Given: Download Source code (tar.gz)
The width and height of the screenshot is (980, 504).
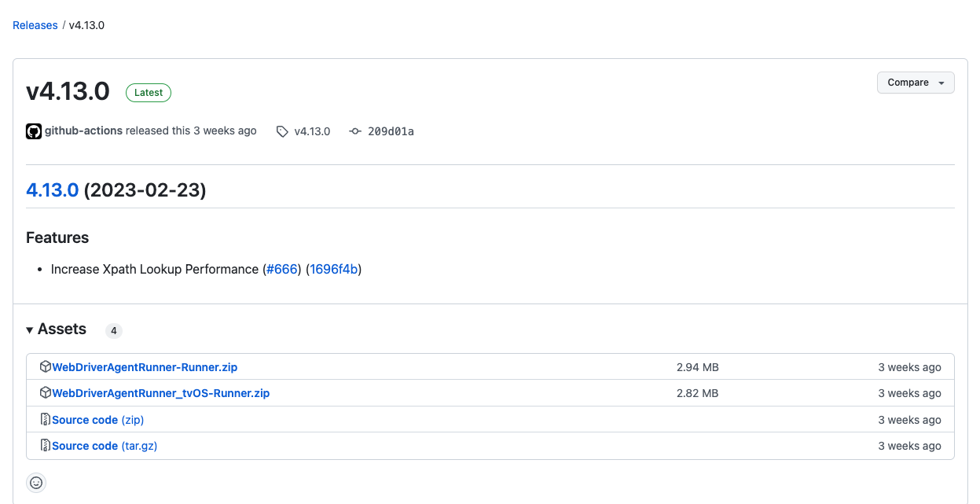Looking at the screenshot, I should point(105,446).
